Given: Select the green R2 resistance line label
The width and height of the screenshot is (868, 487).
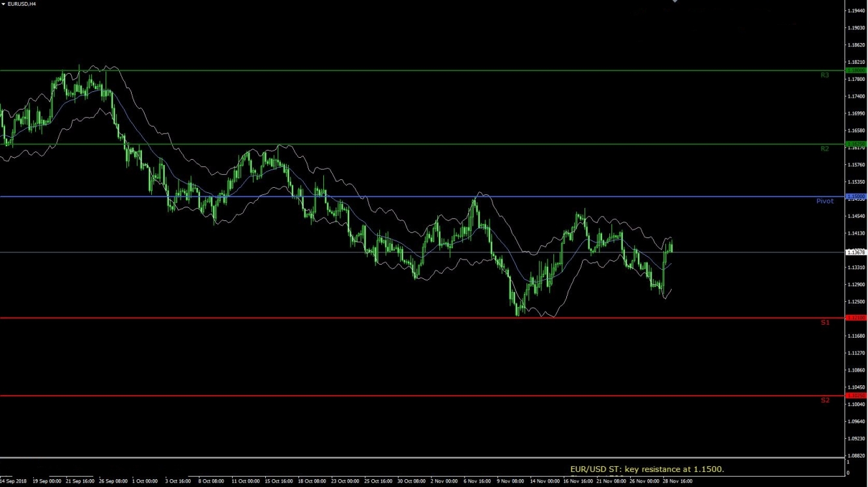Looking at the screenshot, I should coord(824,149).
